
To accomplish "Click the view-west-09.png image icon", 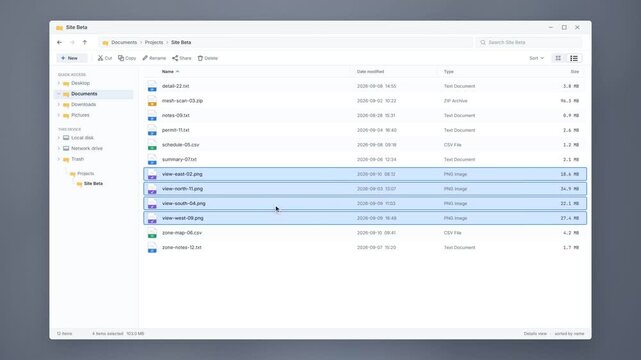I will click(152, 218).
